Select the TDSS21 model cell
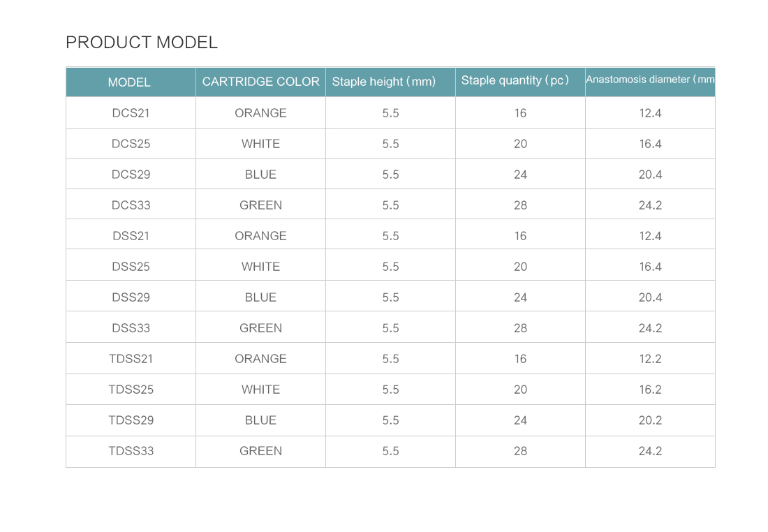 [131, 359]
